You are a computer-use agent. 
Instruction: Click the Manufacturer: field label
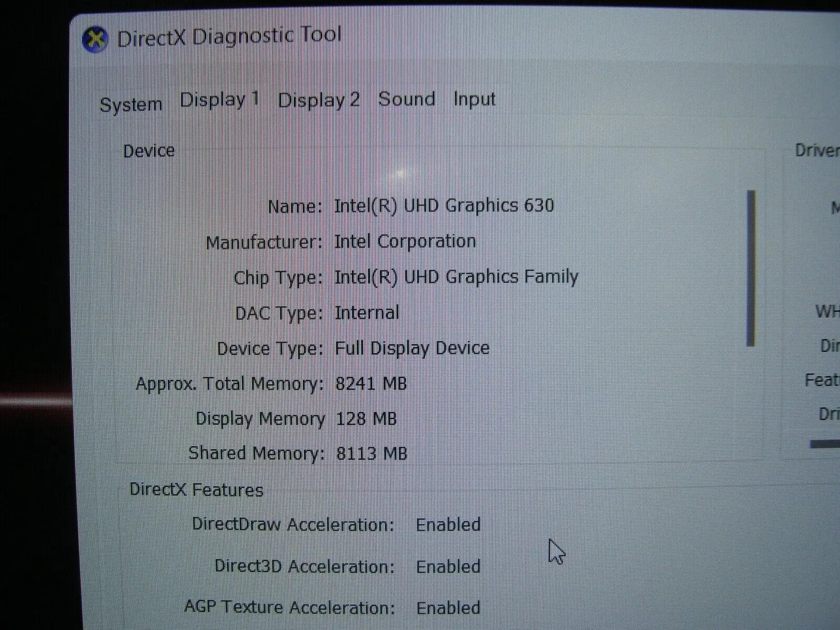(x=264, y=243)
